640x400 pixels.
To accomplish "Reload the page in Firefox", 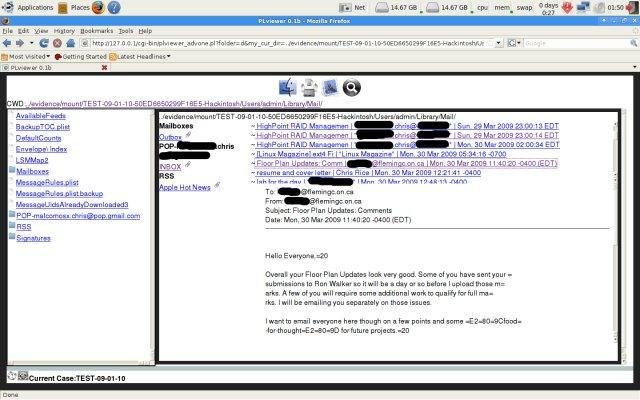I will pyautogui.click(x=44, y=43).
